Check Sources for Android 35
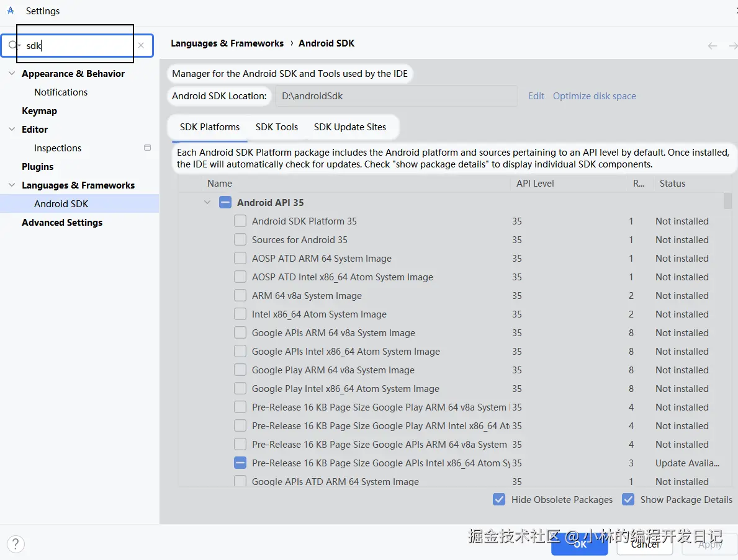 click(x=240, y=240)
